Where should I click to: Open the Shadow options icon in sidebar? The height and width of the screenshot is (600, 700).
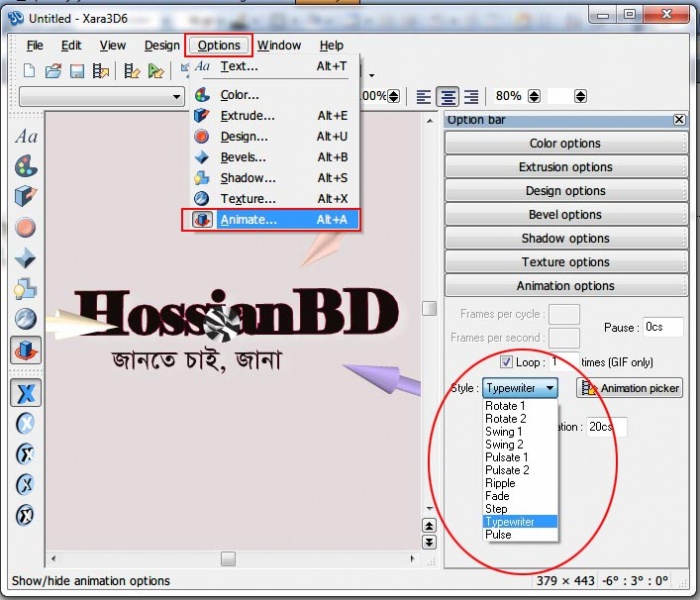tap(25, 288)
